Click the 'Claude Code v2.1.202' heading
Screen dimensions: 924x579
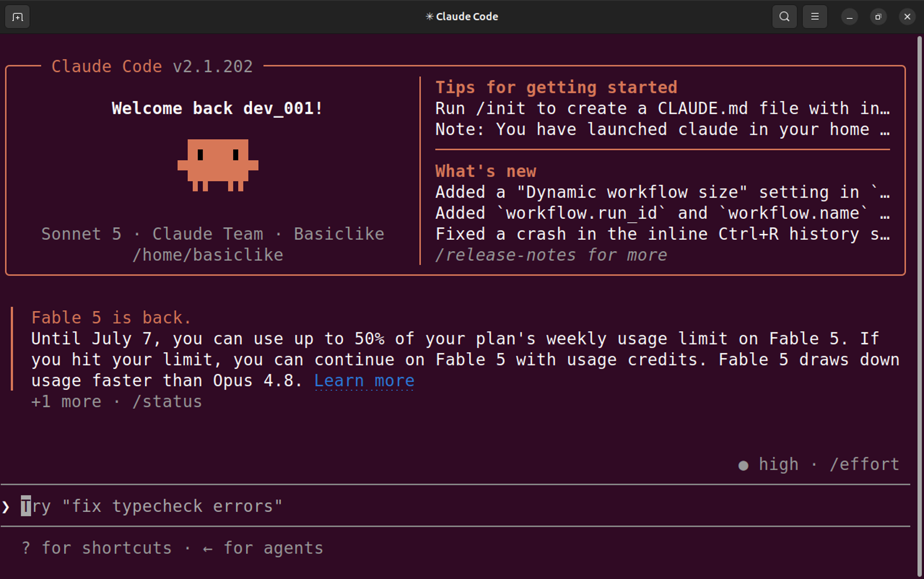152,66
